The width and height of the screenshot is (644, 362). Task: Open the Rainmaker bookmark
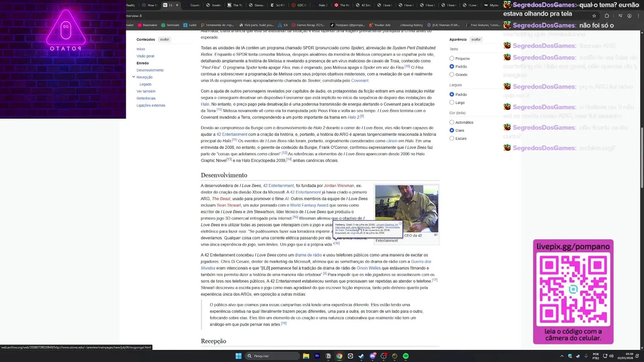click(x=147, y=25)
